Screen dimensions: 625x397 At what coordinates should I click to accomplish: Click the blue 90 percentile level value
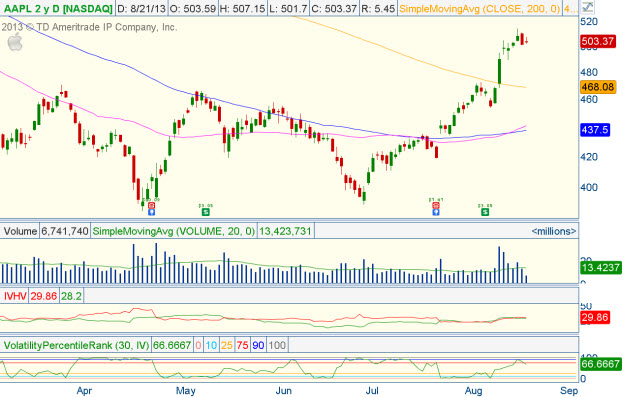[x=258, y=345]
